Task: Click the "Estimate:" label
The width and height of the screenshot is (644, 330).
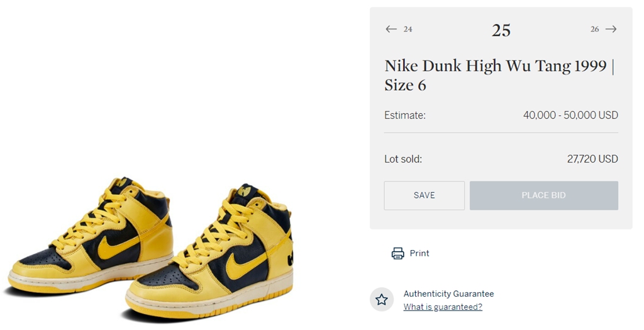Action: [405, 115]
